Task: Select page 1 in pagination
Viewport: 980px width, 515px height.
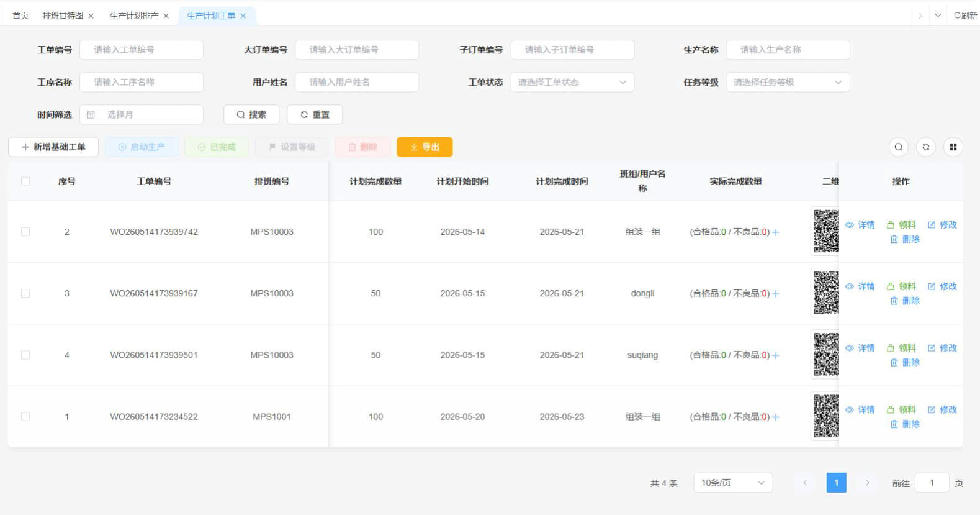Action: tap(836, 483)
